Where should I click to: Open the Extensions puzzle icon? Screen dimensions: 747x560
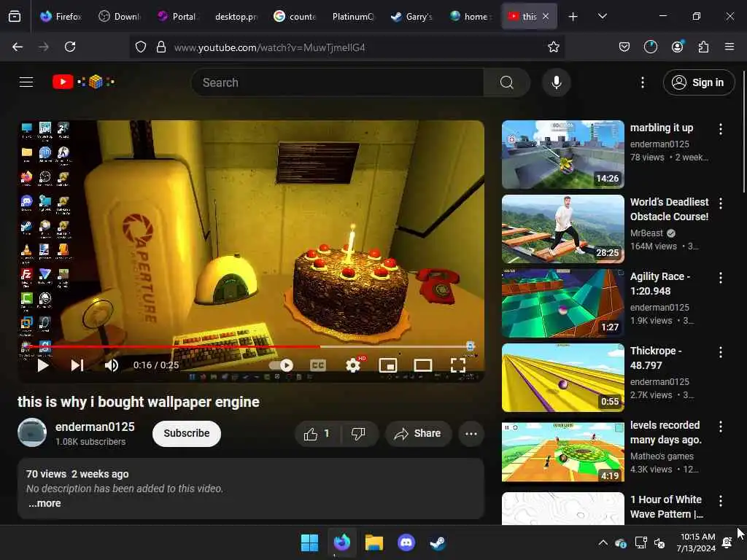[703, 47]
